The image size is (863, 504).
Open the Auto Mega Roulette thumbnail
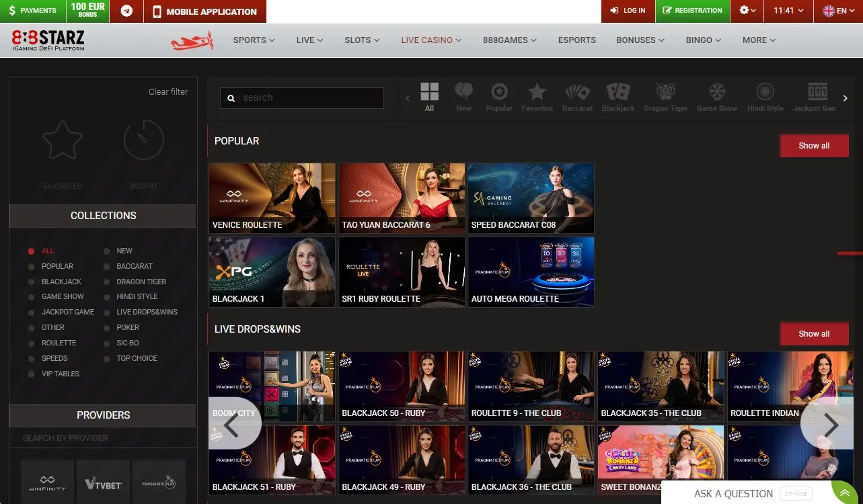531,272
